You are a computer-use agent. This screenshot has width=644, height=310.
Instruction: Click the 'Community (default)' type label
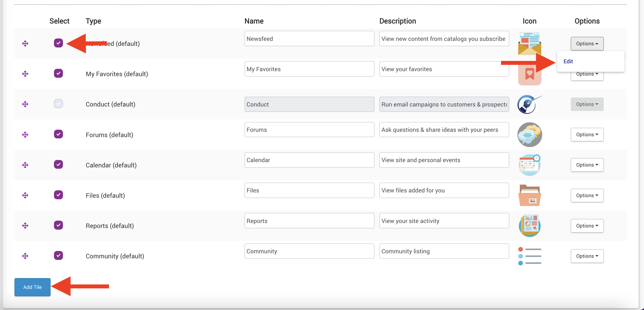click(115, 256)
